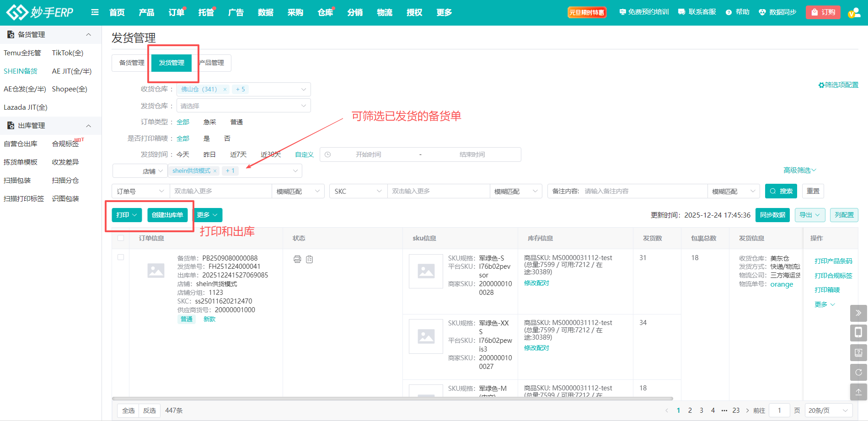The width and height of the screenshot is (868, 421).
Task: Expand the 打印 dropdown button
Action: click(x=127, y=215)
